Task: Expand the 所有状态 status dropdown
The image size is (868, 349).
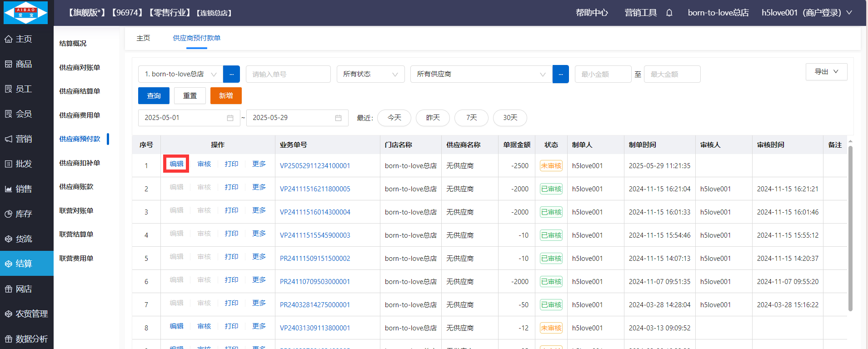Action: 370,74
